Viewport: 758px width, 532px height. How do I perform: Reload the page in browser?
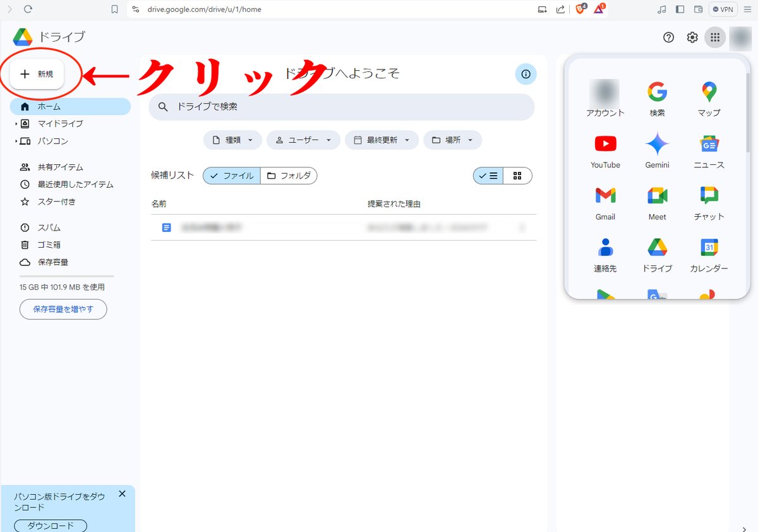coord(27,9)
